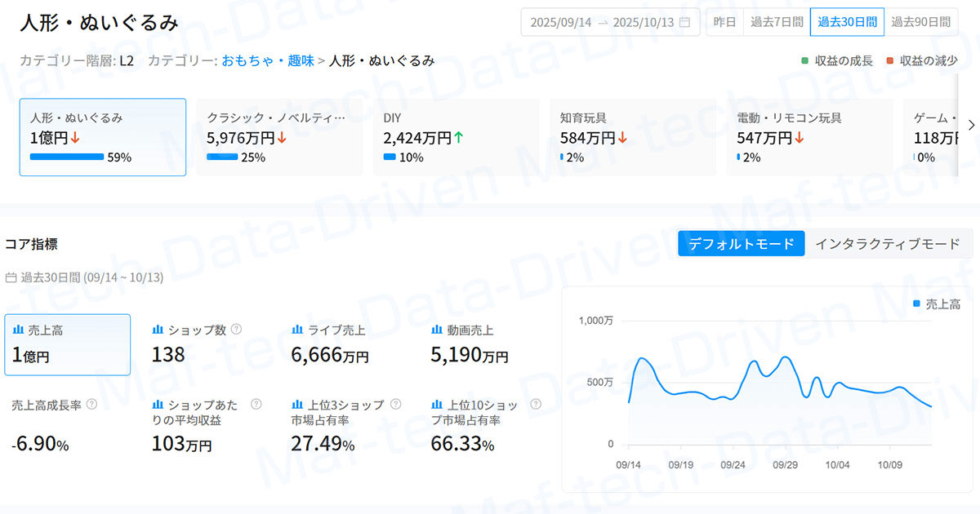
Task: Click bar chart icon next to ライブ売上
Action: [297, 330]
